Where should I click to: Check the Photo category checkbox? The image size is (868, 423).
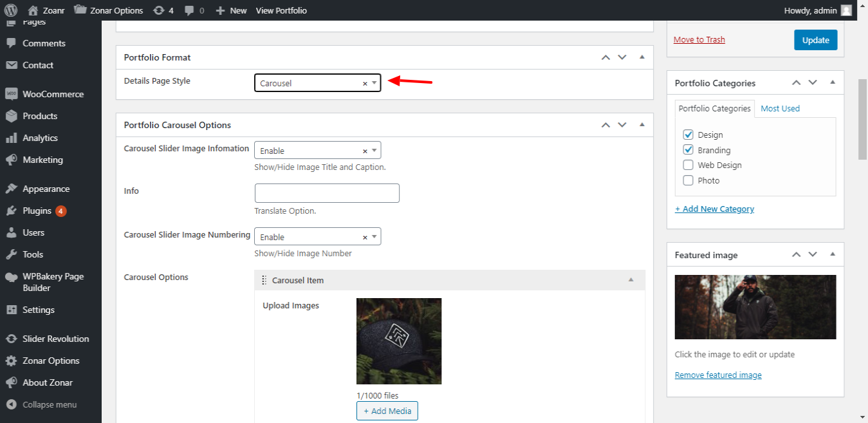[688, 180]
